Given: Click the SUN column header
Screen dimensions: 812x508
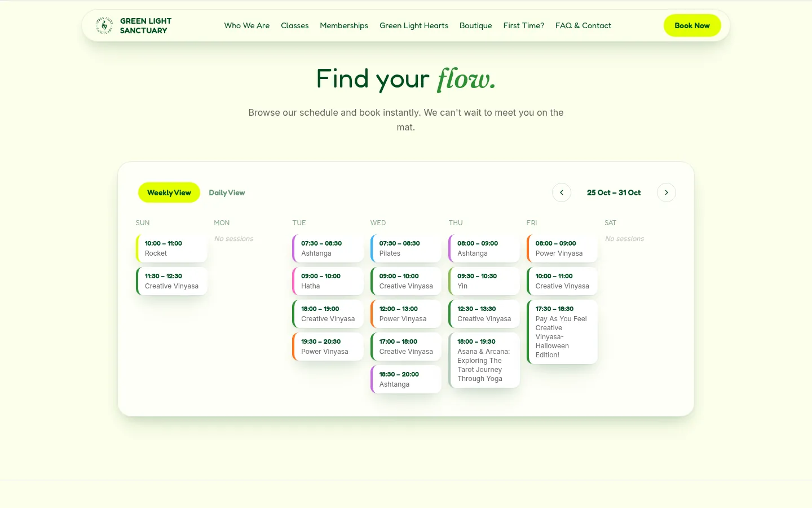Looking at the screenshot, I should [143, 223].
